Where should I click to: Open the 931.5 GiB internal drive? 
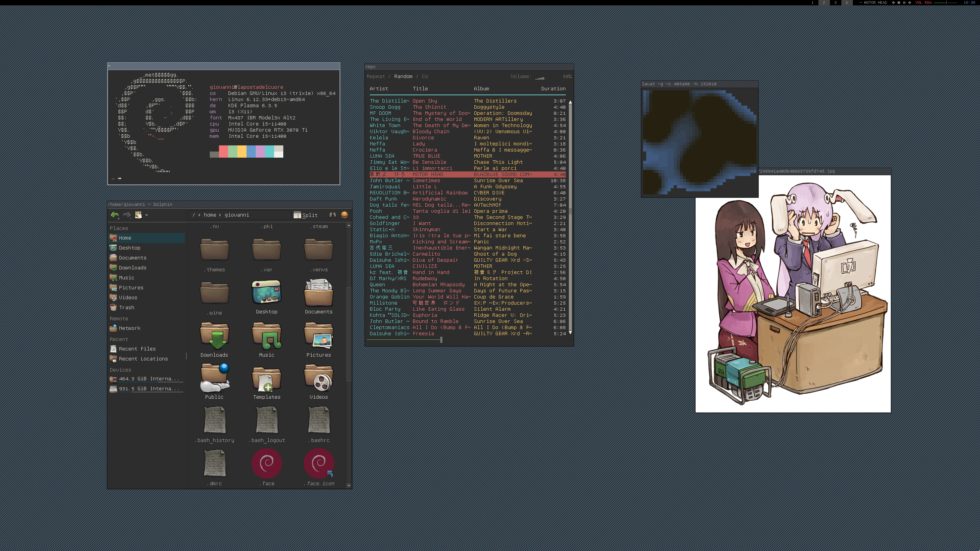click(x=147, y=389)
